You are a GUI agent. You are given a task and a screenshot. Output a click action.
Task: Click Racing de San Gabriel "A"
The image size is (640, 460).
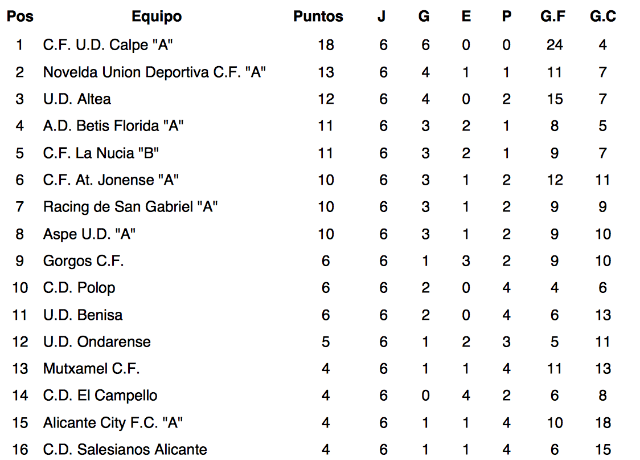[130, 207]
